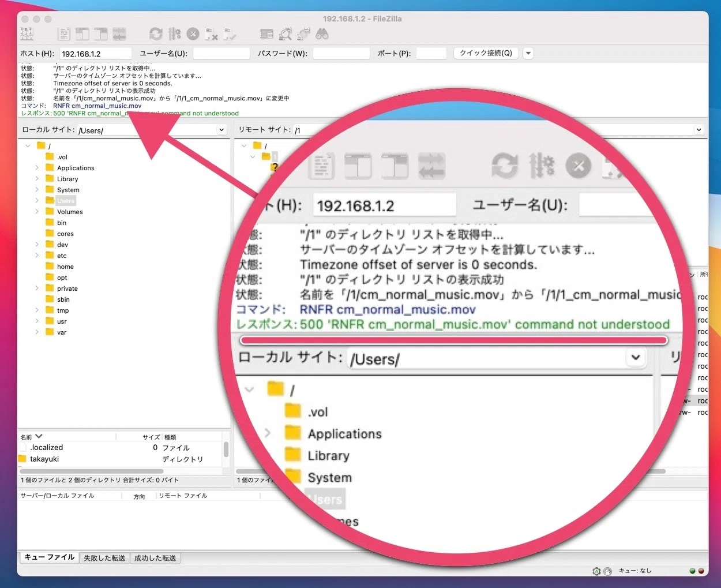Toggle the transfer queue display icon
The width and height of the screenshot is (721, 588).
click(119, 34)
